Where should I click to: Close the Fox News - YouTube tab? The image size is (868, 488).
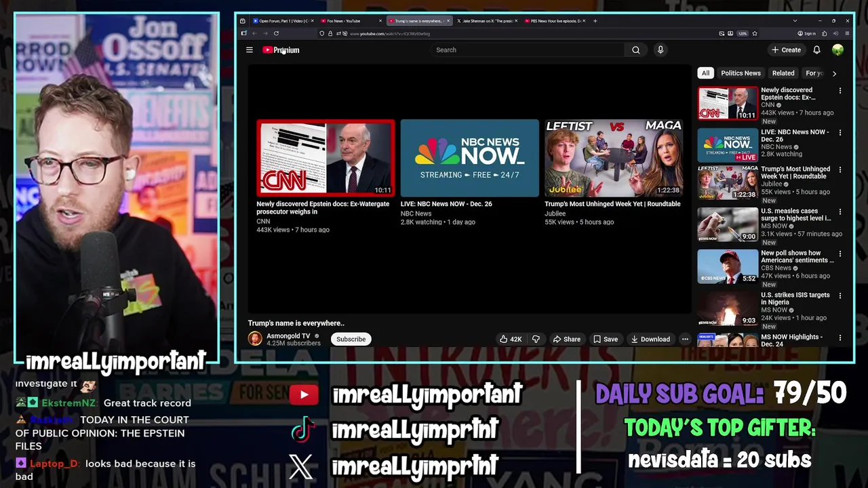[380, 21]
